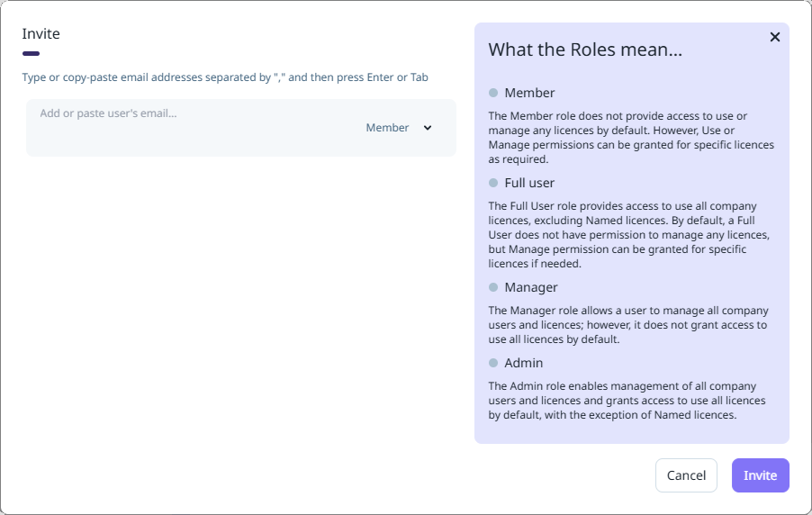
Task: Click the 'What the Roles mean...' title
Action: [585, 50]
